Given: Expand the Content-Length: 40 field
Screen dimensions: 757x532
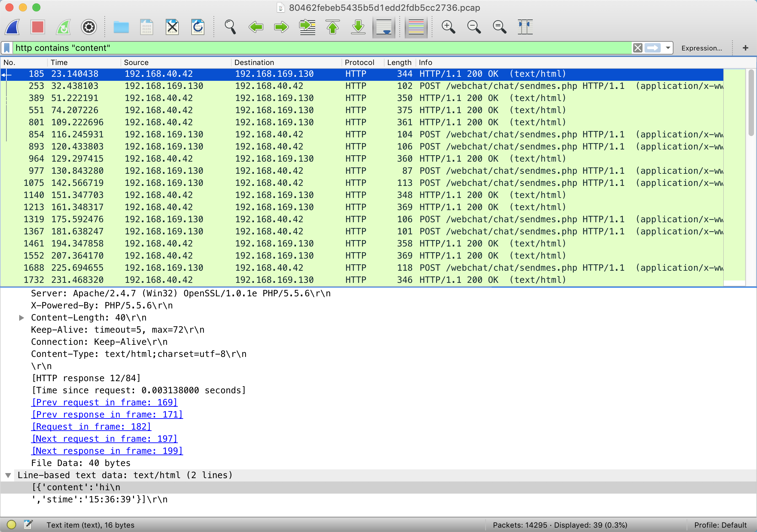Looking at the screenshot, I should [22, 318].
